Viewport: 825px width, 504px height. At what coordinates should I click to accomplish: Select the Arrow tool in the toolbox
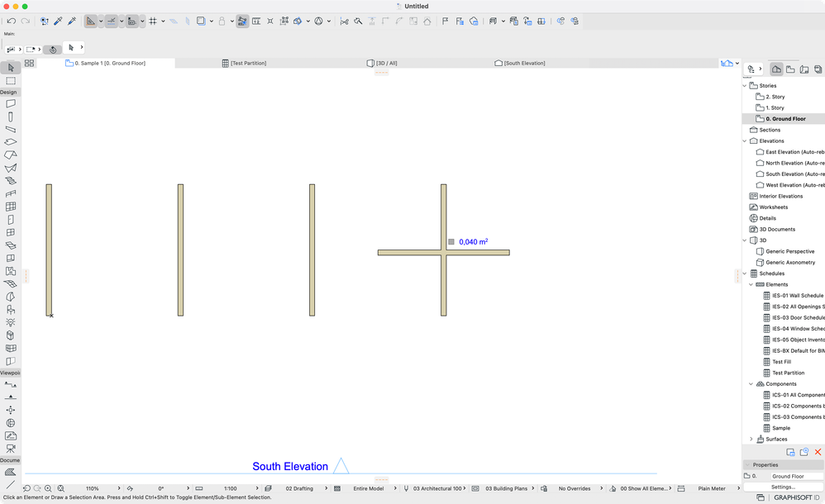coord(11,68)
